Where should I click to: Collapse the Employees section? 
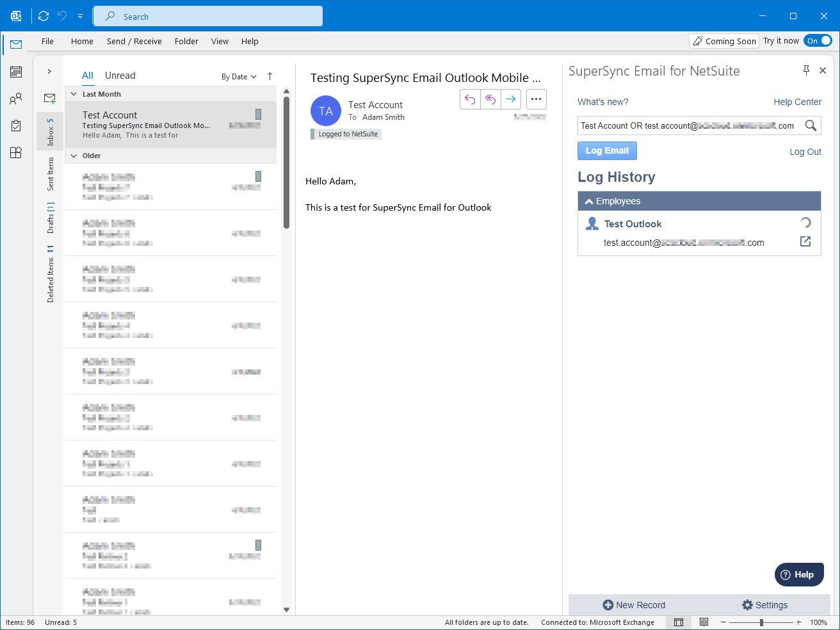point(589,201)
